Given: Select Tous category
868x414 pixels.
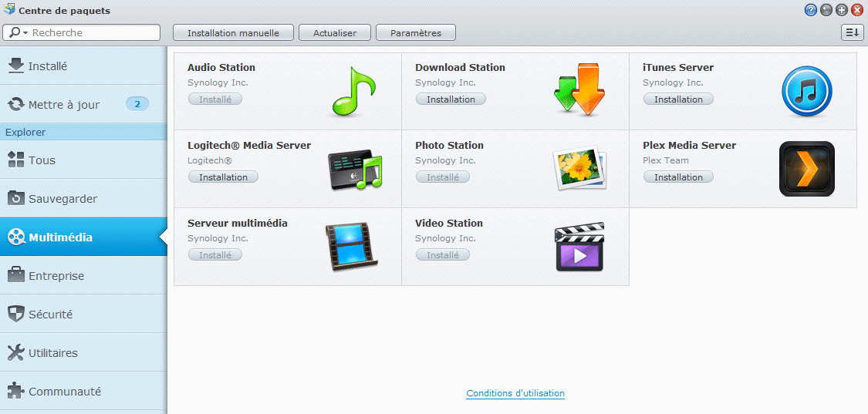Looking at the screenshot, I should (x=83, y=160).
